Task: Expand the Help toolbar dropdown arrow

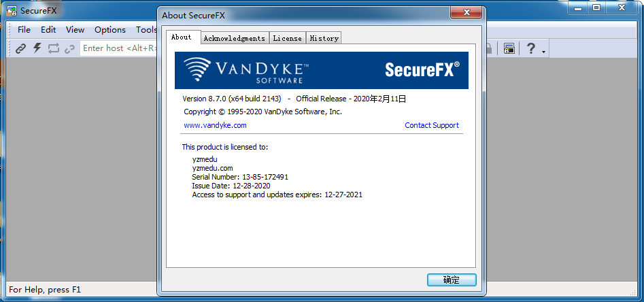Action: click(543, 52)
